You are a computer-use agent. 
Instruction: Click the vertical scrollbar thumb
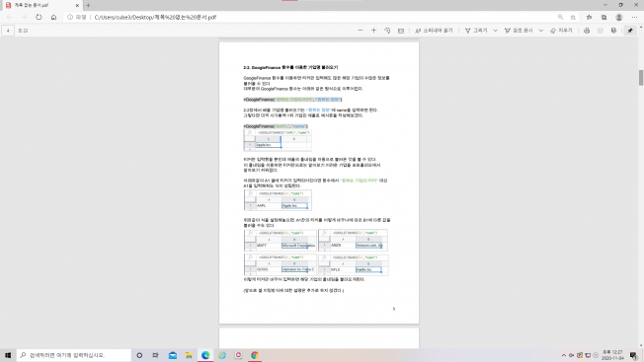pos(641,78)
